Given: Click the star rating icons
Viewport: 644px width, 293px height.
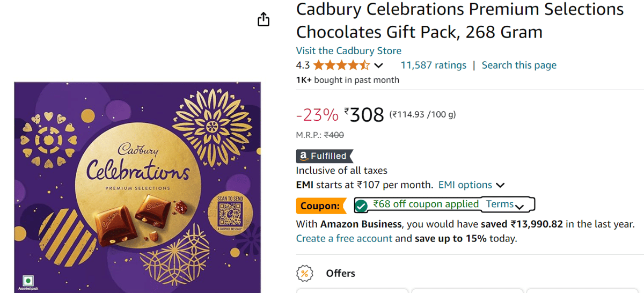Looking at the screenshot, I should coord(341,65).
